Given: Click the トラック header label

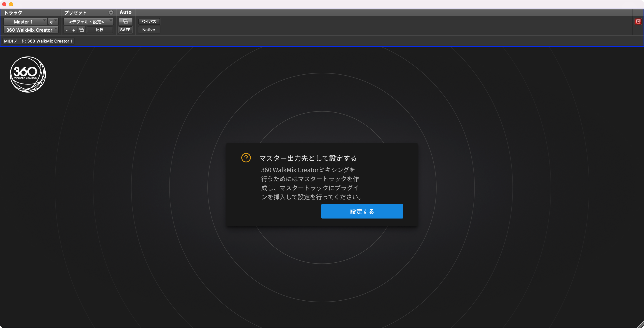Looking at the screenshot, I should (x=13, y=12).
